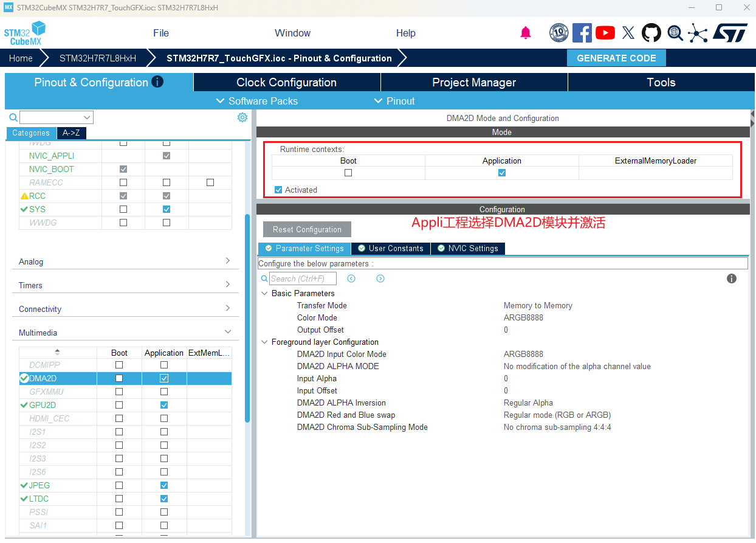Switch to the Clock Configuration tab

tap(286, 83)
